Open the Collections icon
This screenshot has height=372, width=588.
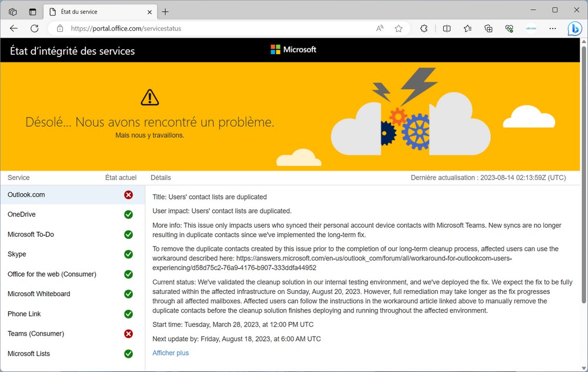488,28
